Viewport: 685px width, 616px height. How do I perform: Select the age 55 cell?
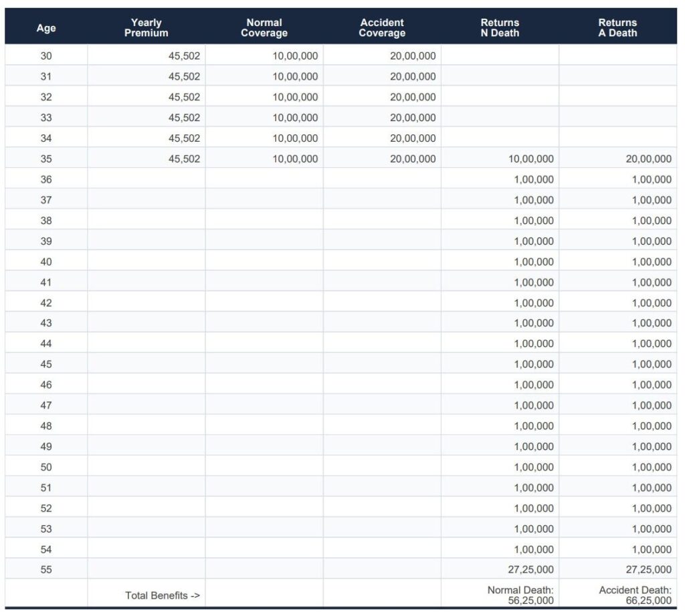click(x=46, y=570)
